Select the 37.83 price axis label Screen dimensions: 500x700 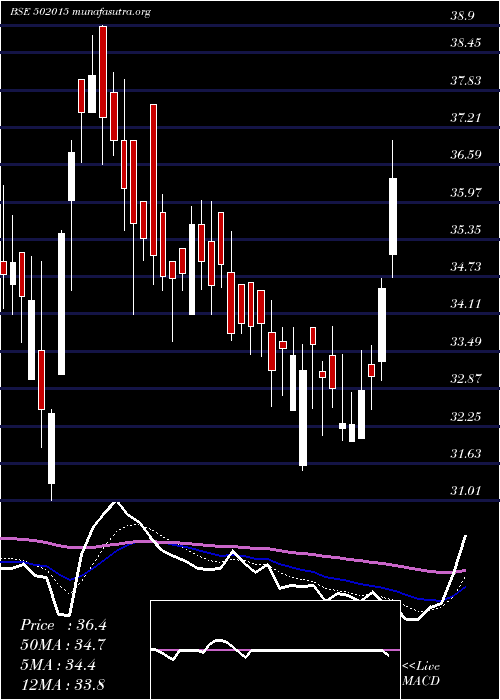click(466, 80)
